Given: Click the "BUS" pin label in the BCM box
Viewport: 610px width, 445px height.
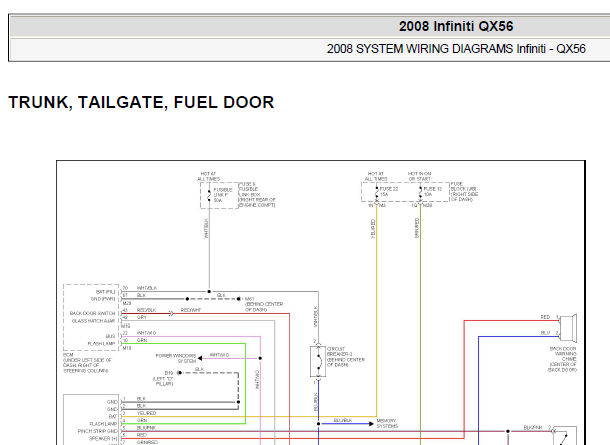Looking at the screenshot, I should [x=110, y=336].
